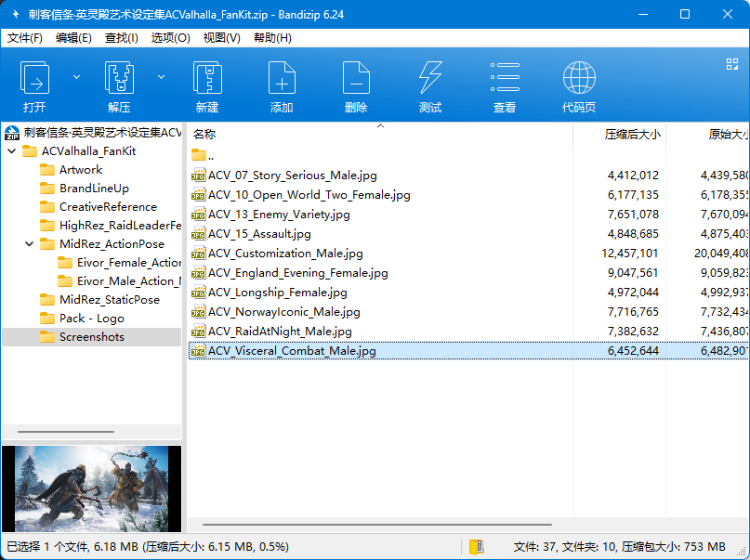Click the window resize grip in the corner

click(x=743, y=553)
